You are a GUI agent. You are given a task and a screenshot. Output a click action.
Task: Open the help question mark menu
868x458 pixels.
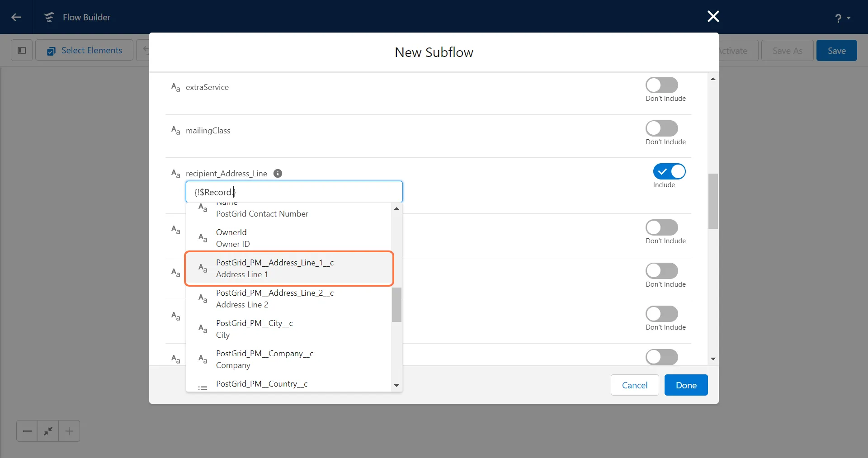point(842,18)
